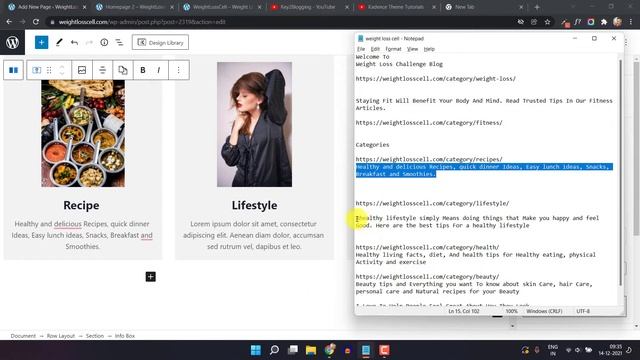Click Row Layout in the breadcrumb
Screen dimensions: 640x360
(x=61, y=336)
